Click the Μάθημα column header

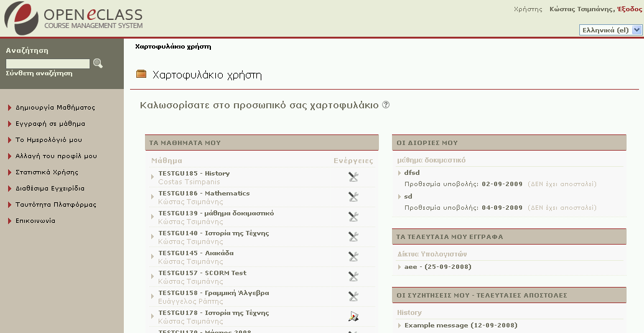[167, 161]
